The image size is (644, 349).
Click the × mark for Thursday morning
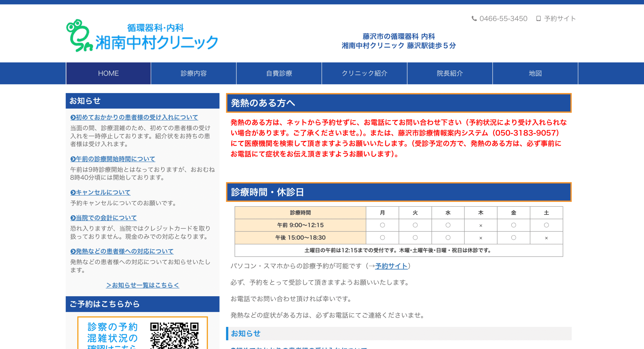tap(481, 226)
